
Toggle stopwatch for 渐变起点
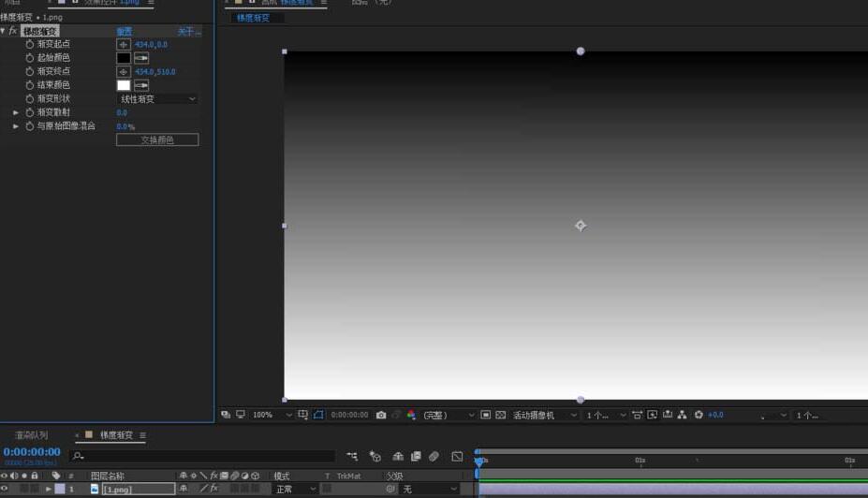(30, 44)
